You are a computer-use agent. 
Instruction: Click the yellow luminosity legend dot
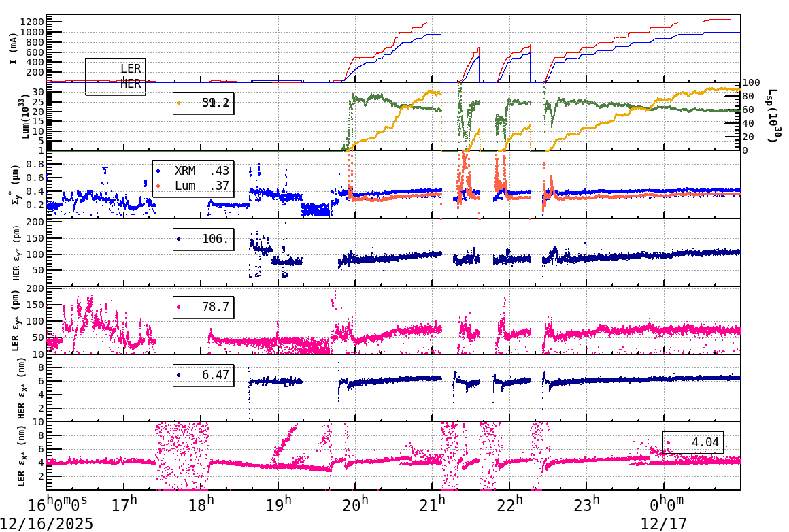pyautogui.click(x=178, y=103)
